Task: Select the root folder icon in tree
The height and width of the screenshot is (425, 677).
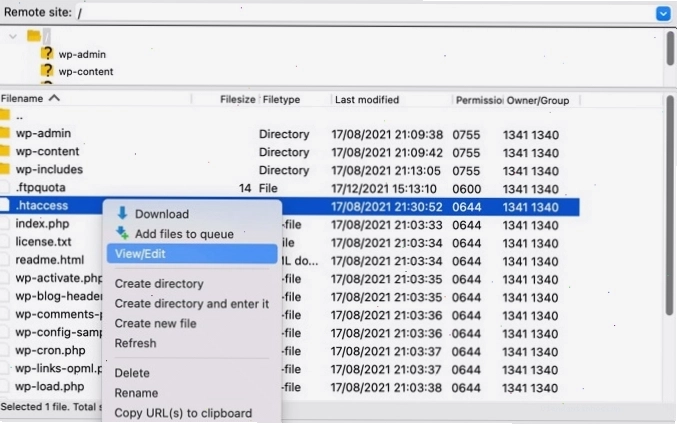Action: 34,36
